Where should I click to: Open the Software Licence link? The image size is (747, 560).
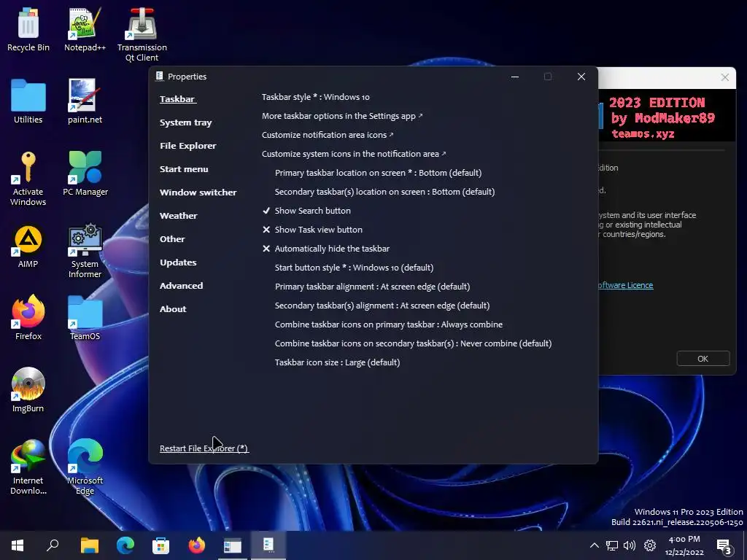(x=625, y=285)
